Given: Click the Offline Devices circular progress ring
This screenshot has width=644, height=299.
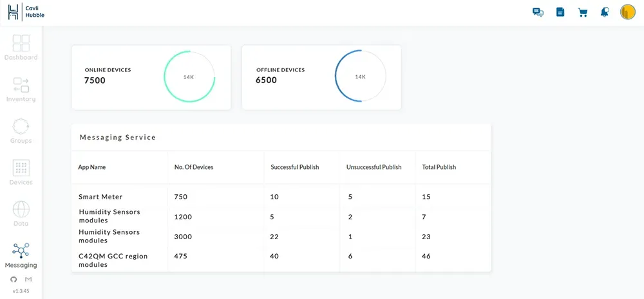Looking at the screenshot, I should click(360, 77).
